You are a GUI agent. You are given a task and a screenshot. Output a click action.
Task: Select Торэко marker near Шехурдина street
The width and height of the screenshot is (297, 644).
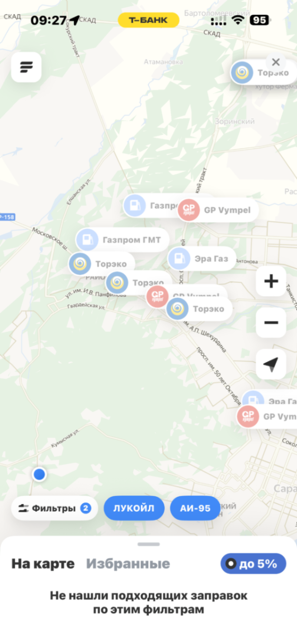199,309
